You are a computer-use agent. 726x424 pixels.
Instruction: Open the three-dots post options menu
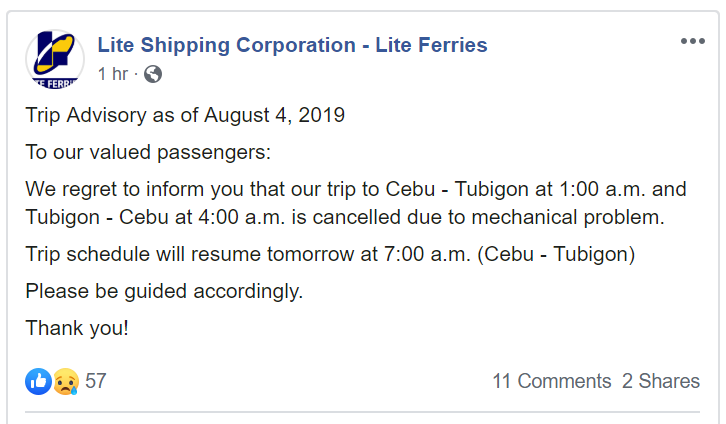[693, 41]
